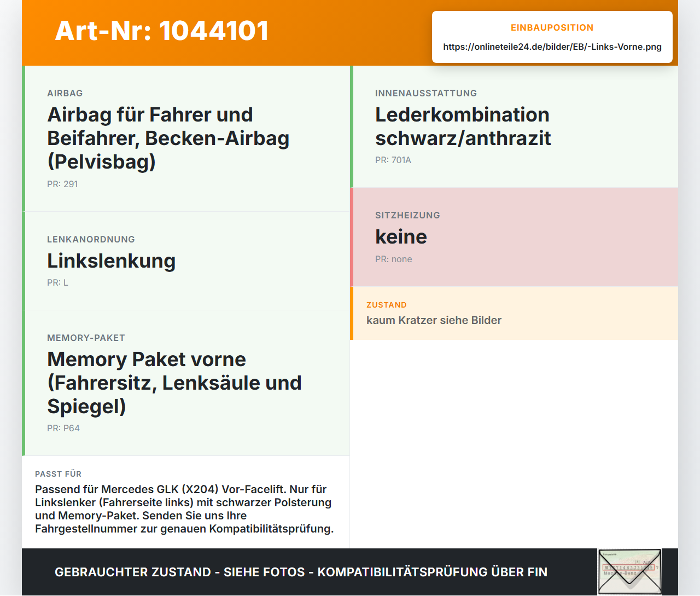The width and height of the screenshot is (700, 596).
Task: Click the INNENAUSSTATTUNG category label
Action: pyautogui.click(x=426, y=94)
